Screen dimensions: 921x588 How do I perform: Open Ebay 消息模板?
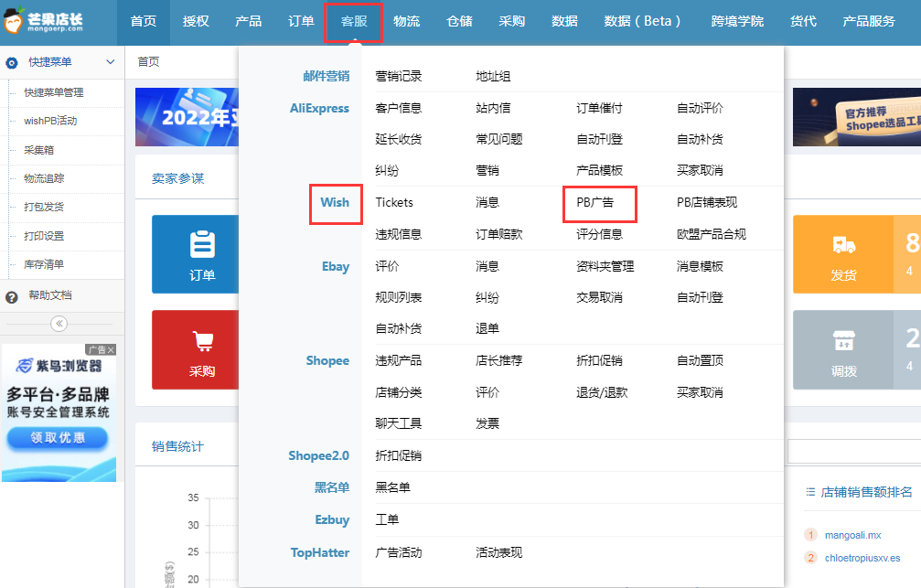click(x=700, y=266)
